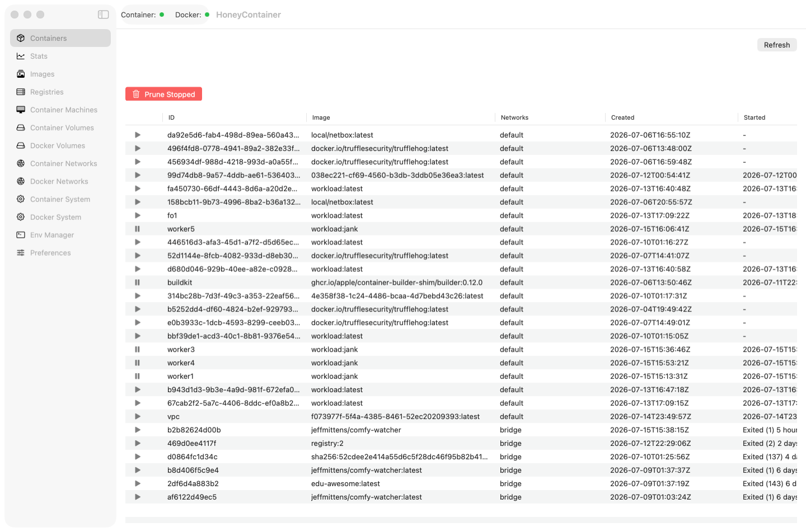Open the Docker Networks globe icon
The image size is (806, 532).
click(21, 181)
